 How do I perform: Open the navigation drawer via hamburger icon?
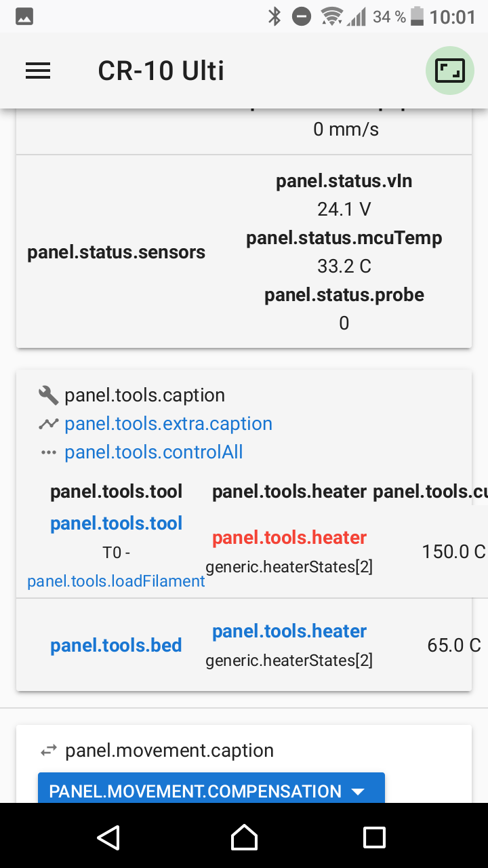pos(37,71)
